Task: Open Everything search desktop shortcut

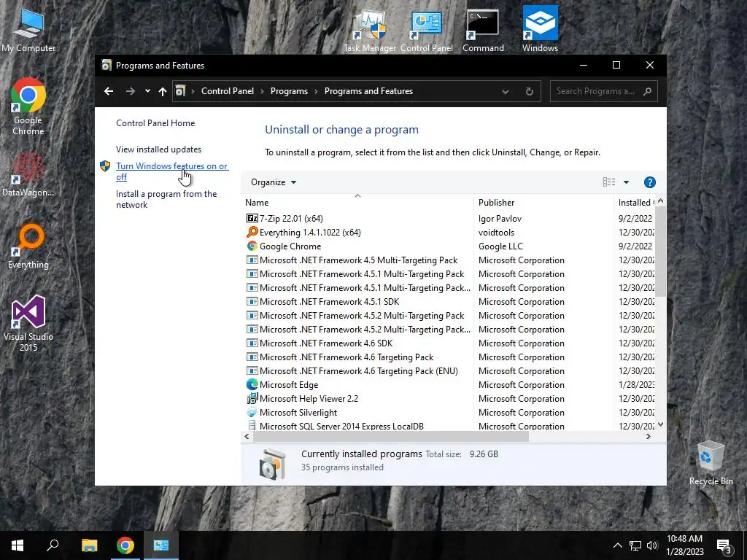Action: [x=28, y=246]
